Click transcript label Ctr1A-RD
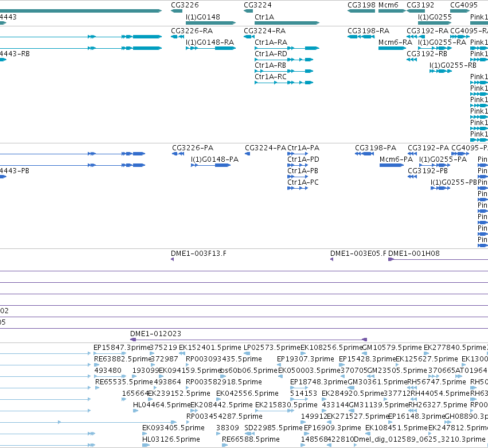 point(271,54)
